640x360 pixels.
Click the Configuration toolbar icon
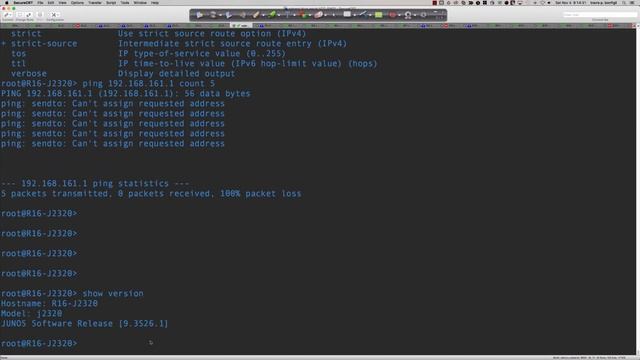pos(54,15)
